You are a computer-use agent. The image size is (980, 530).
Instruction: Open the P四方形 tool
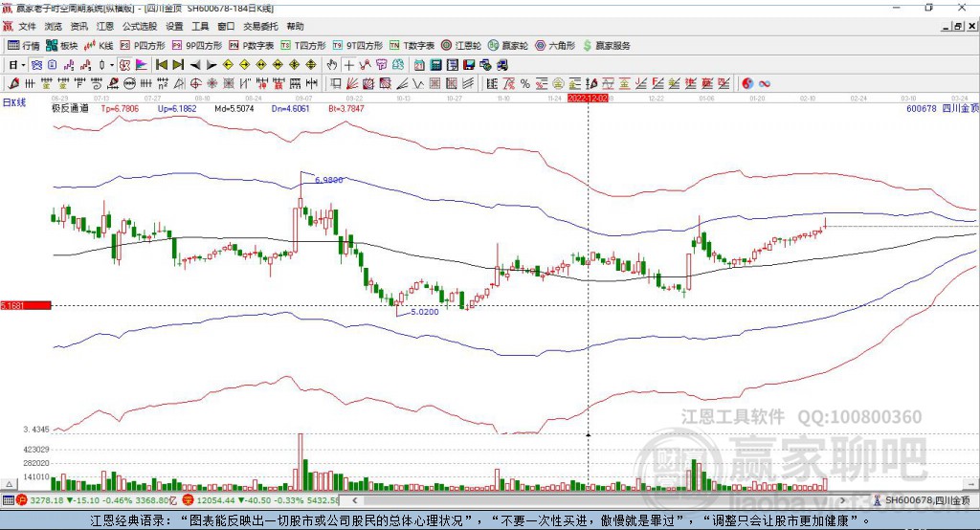coord(143,46)
